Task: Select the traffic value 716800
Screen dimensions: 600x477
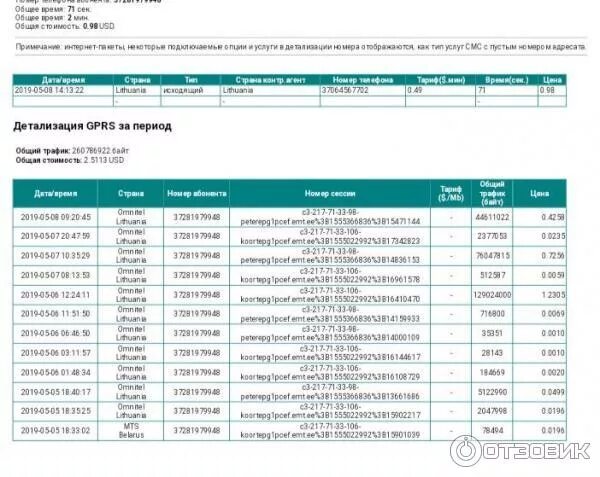Action: click(492, 314)
